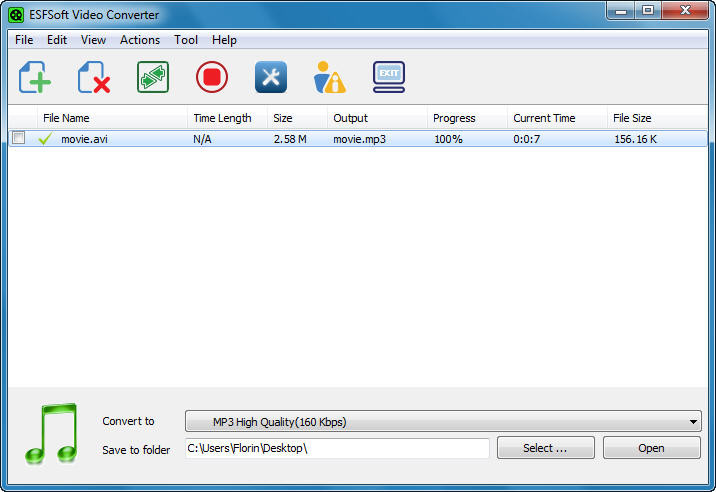The width and height of the screenshot is (716, 492).
Task: Click the 0:0:7 current time cell
Action: click(x=526, y=139)
